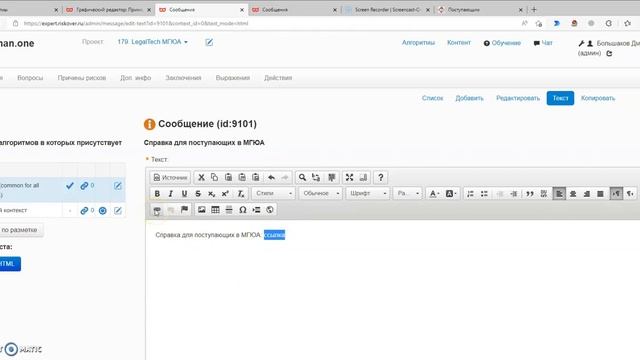Toggle the Источник source view button

[x=170, y=178]
